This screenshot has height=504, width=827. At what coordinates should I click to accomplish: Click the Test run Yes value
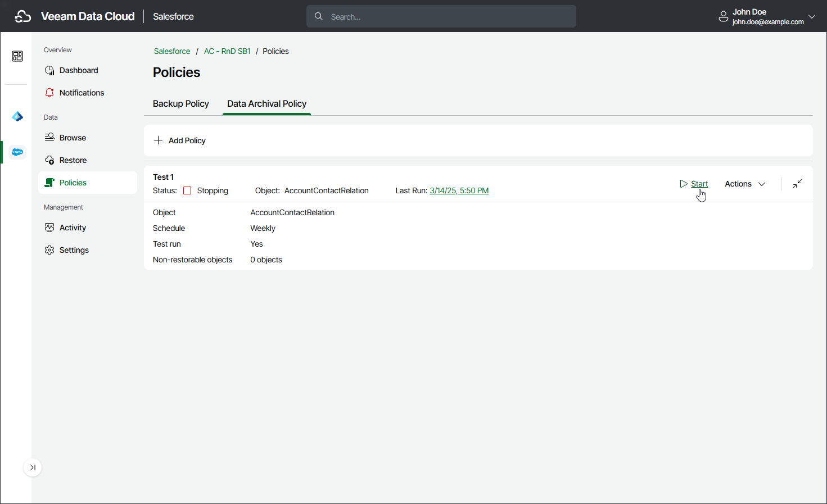[x=257, y=244]
